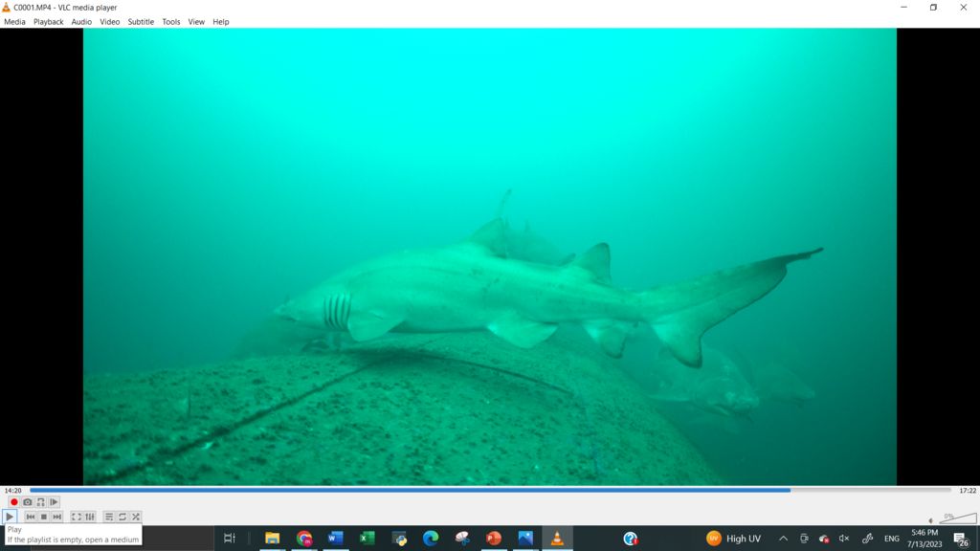Click the red Record button

14,502
